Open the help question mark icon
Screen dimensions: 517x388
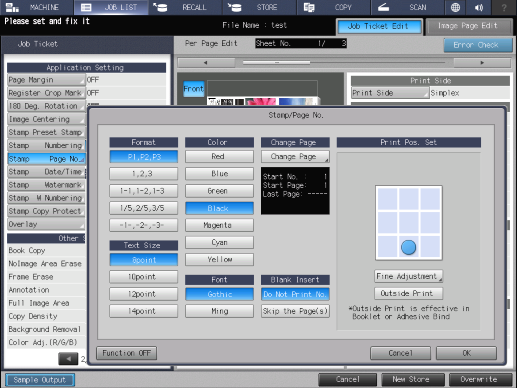[504, 7]
